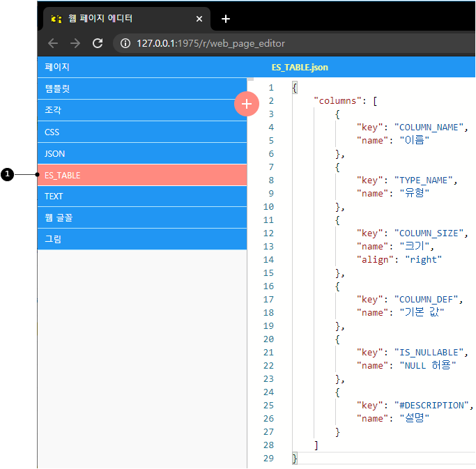This screenshot has height=469, width=476.
Task: Open the 조각 sidebar item
Action: pyautogui.click(x=142, y=110)
